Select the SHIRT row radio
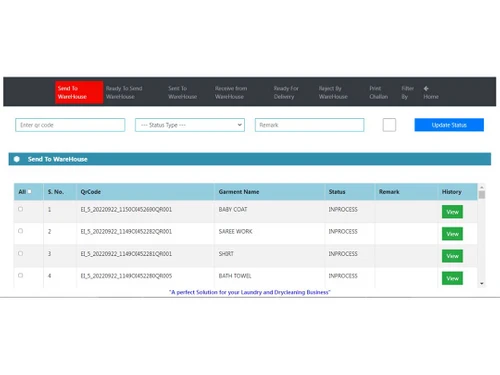The image size is (500, 375). click(20, 253)
